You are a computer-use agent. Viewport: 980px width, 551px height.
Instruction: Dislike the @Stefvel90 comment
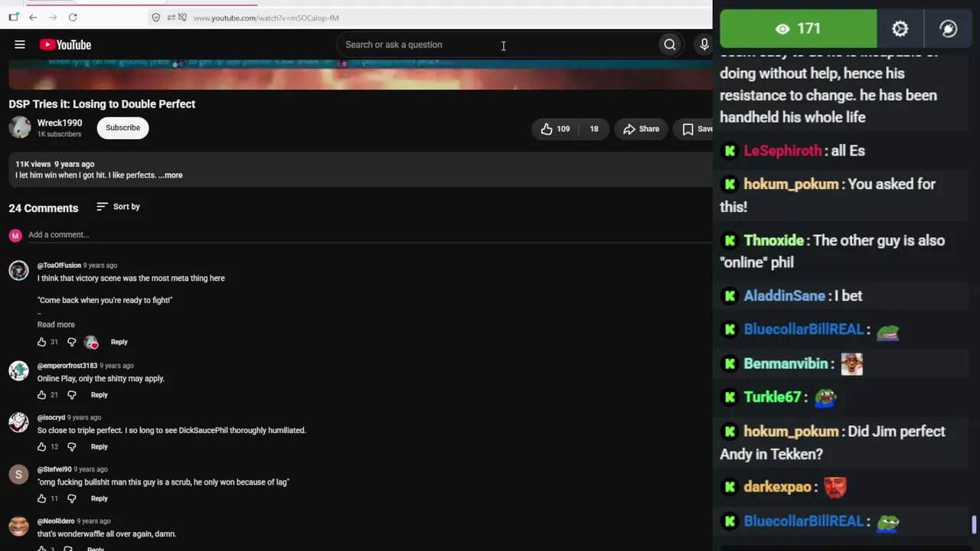coord(72,499)
